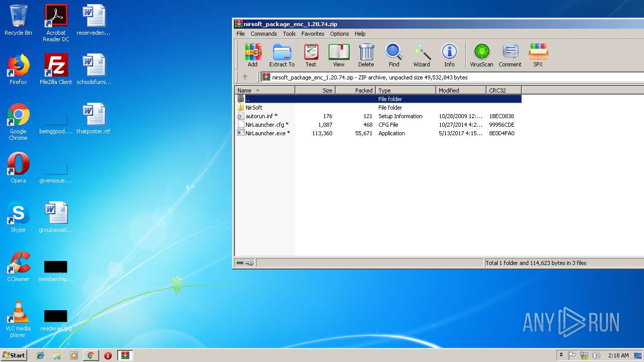Open Internet Explorer from taskbar
Screen dimensions: 644x362
(40, 355)
